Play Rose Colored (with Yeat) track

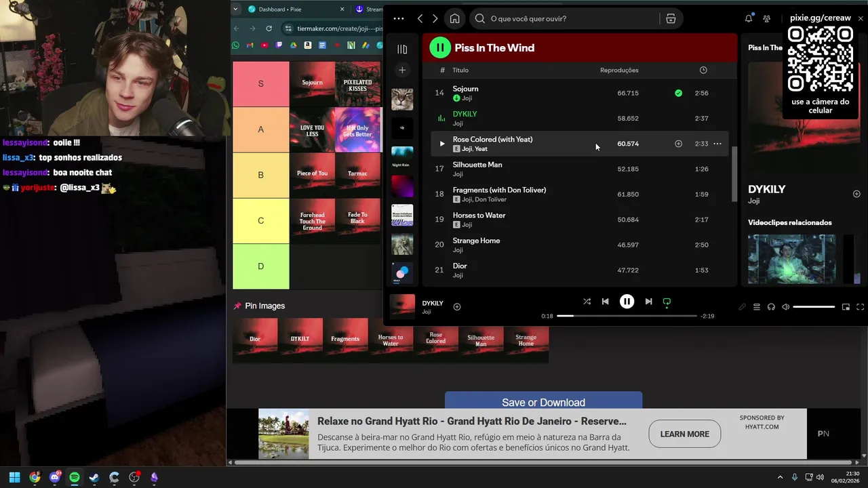coord(442,144)
